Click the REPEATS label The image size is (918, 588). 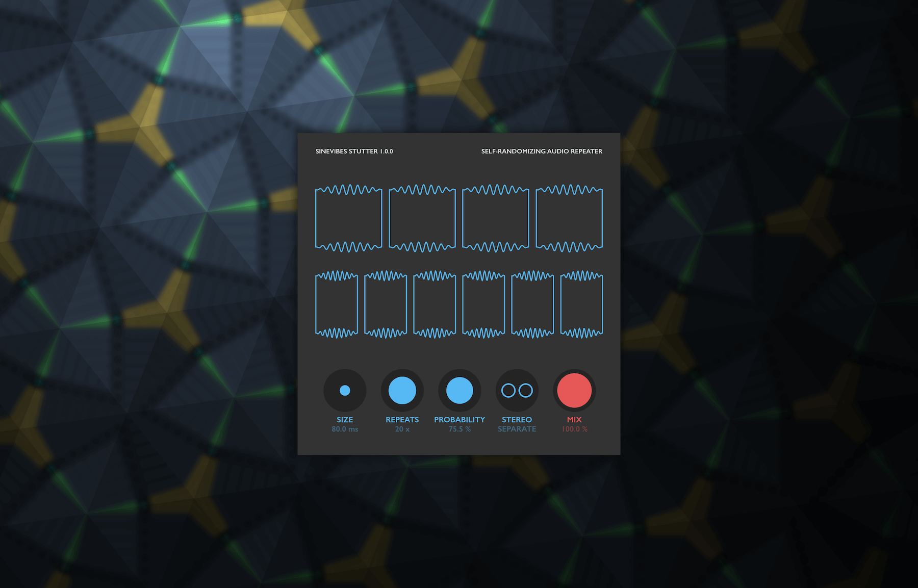(402, 420)
